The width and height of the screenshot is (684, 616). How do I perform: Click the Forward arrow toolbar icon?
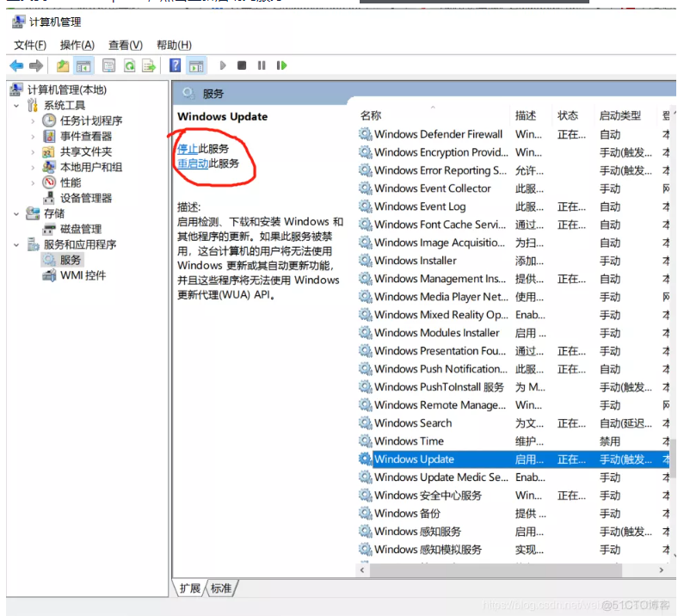36,66
